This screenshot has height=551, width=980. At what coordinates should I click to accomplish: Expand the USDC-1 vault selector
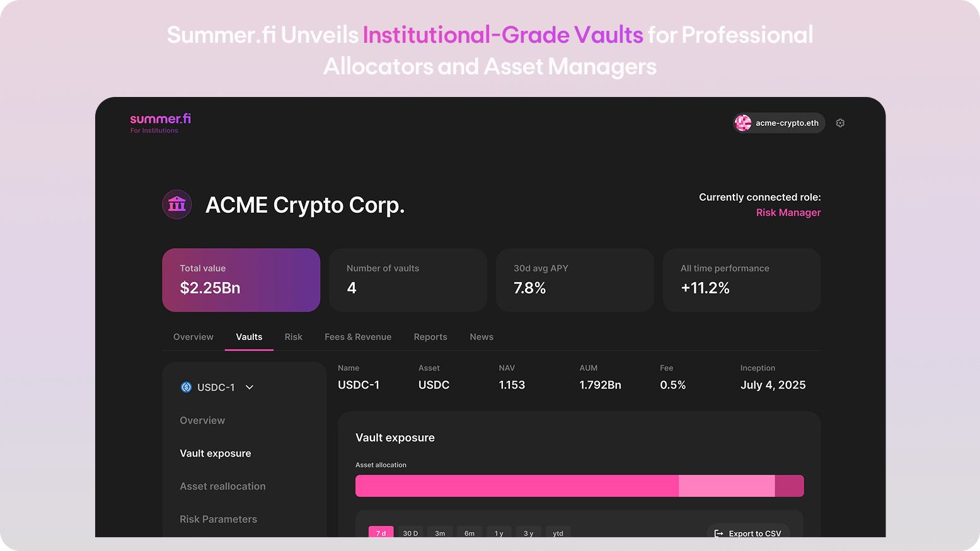(x=249, y=387)
